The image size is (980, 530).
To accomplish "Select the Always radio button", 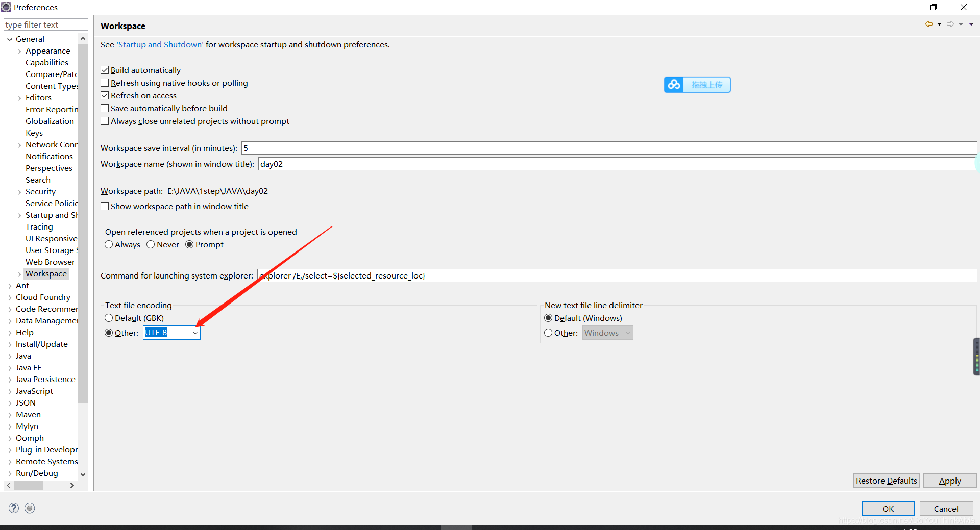I will click(x=109, y=244).
